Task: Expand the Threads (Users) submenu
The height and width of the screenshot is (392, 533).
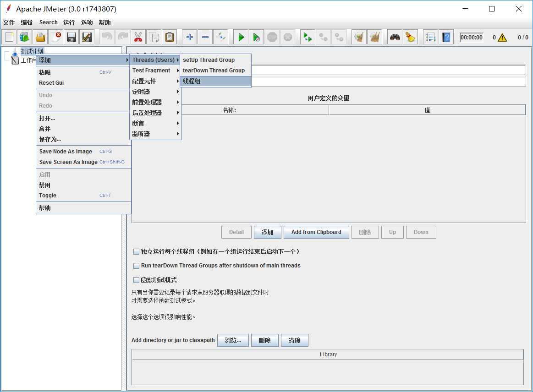Action: [155, 60]
